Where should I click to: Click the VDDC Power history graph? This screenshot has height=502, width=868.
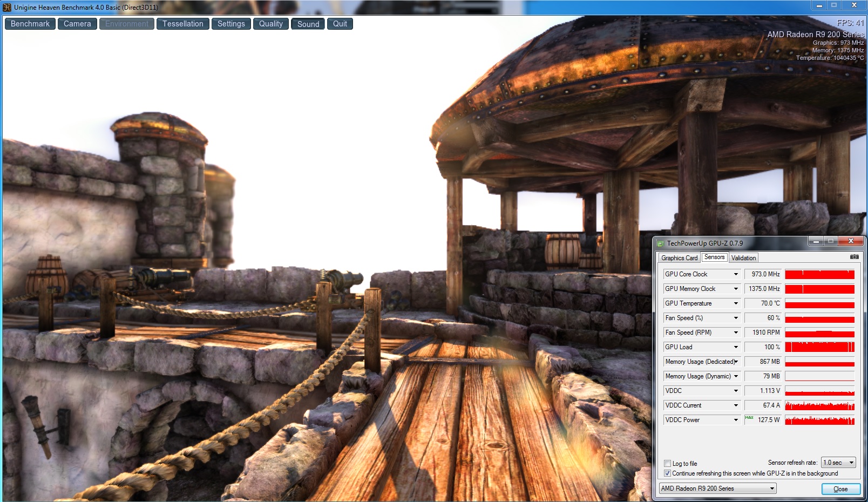pos(820,420)
